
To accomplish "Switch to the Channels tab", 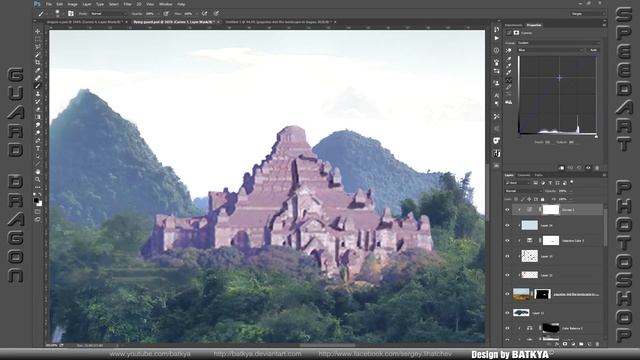I will click(524, 175).
